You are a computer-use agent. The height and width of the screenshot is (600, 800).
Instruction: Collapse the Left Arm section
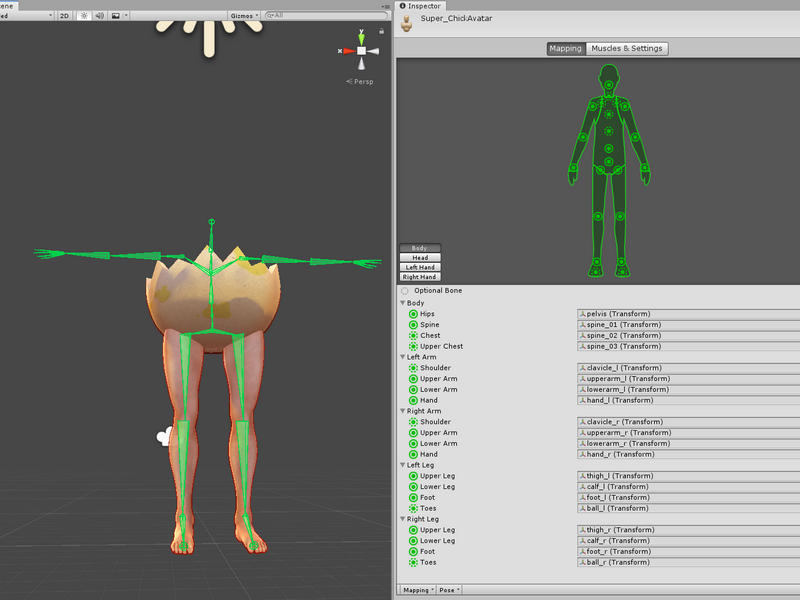(x=403, y=357)
